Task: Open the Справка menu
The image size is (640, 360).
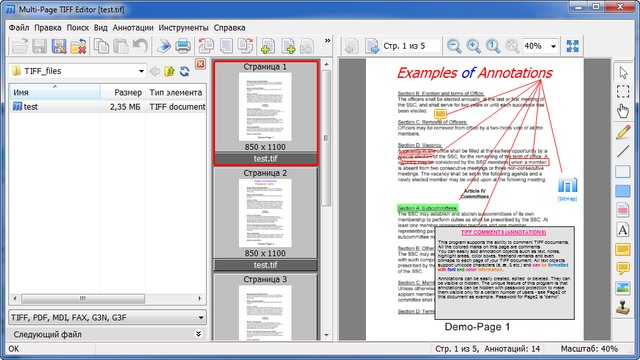Action: click(x=229, y=28)
